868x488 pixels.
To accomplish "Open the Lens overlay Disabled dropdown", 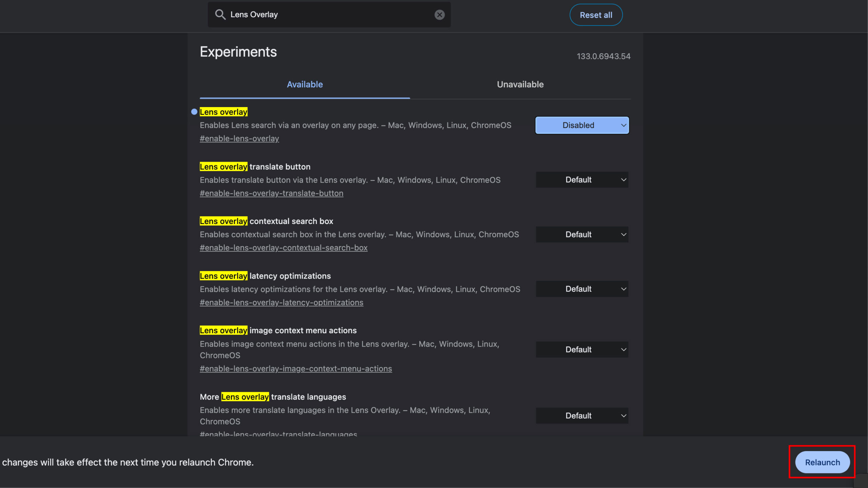I will [x=582, y=125].
